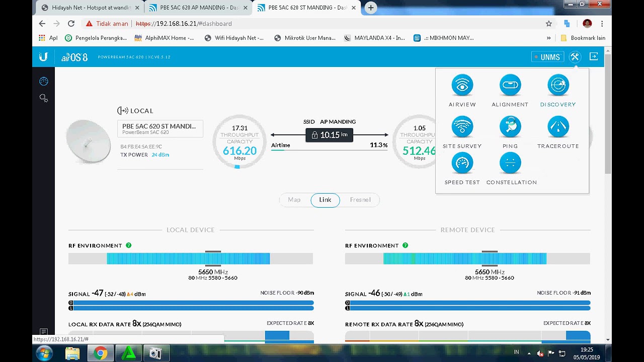Open Mikrotik User Mana bookmark
Screen dimensions: 644x362
coord(305,38)
